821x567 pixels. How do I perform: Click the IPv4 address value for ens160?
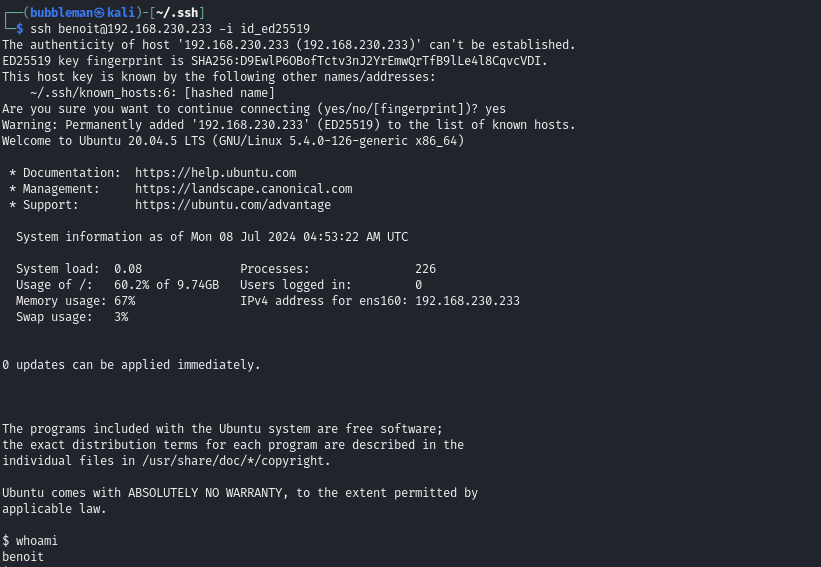[x=467, y=301]
